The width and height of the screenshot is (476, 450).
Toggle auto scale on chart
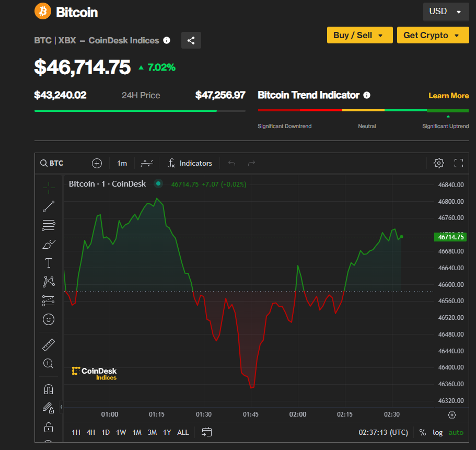456,432
